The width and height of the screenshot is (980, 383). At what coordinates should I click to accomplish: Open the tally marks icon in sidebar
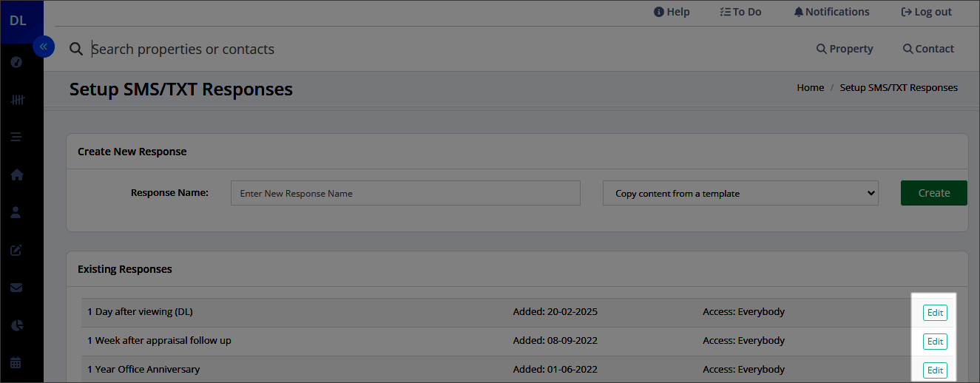[16, 99]
